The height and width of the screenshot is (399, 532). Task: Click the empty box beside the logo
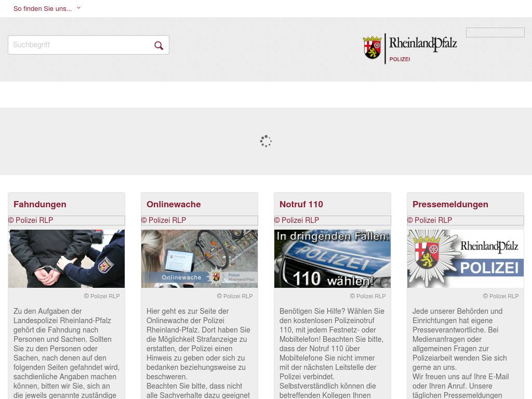495,33
